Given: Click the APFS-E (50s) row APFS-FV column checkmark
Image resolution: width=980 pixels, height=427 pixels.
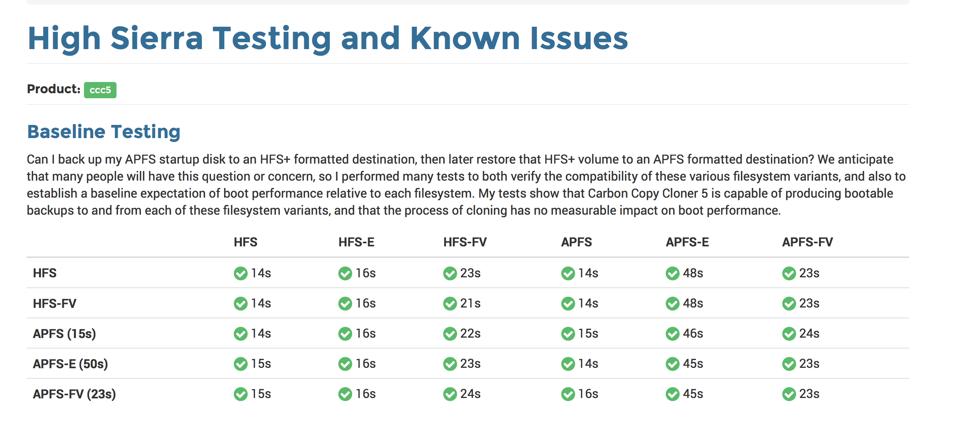Looking at the screenshot, I should pyautogui.click(x=789, y=364).
